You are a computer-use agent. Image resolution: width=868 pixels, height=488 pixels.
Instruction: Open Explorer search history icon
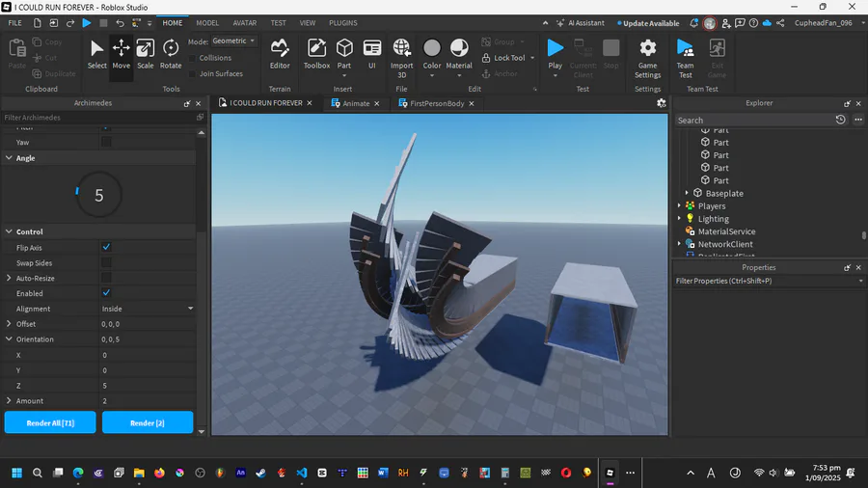click(x=840, y=120)
